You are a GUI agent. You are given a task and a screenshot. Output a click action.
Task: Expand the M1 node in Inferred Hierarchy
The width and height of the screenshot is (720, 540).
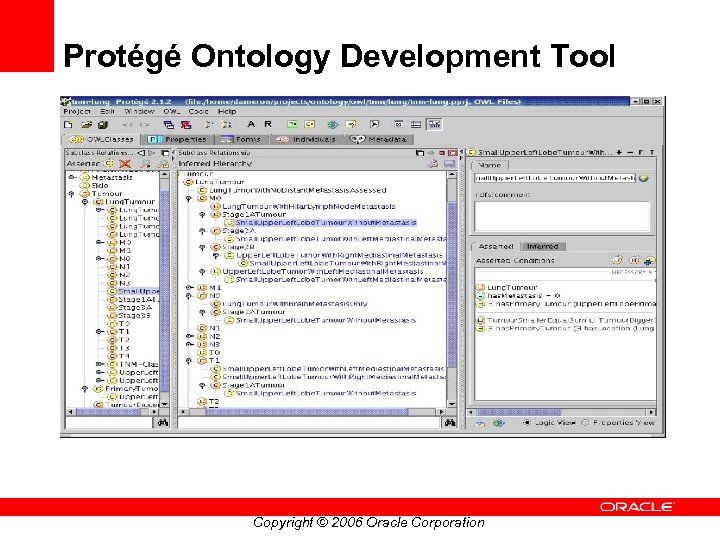tap(189, 287)
